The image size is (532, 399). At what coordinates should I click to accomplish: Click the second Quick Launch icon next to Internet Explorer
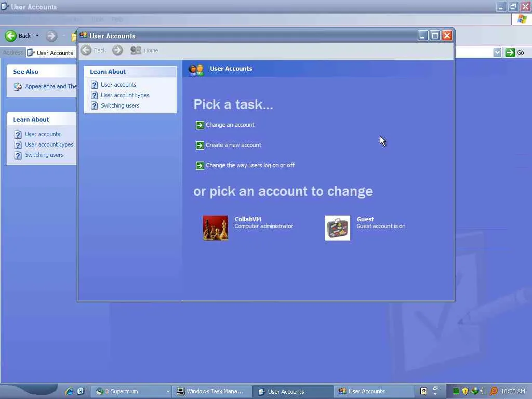point(81,391)
